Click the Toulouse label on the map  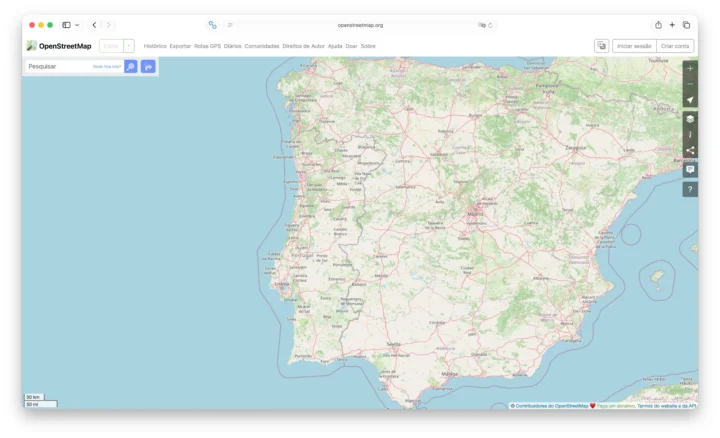(x=658, y=60)
